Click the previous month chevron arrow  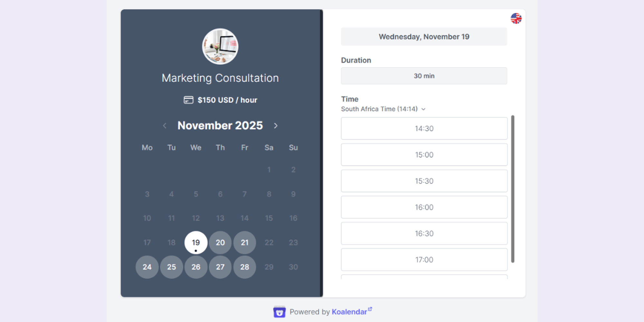point(165,126)
